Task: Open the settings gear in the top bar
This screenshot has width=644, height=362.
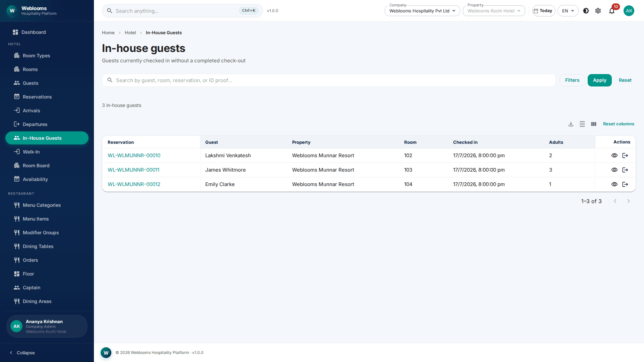Action: [598, 11]
